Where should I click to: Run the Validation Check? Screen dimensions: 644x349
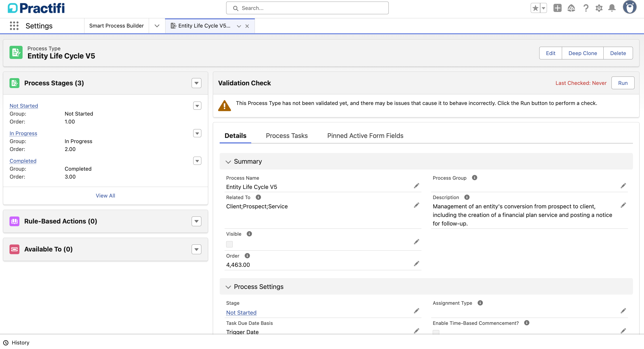tap(623, 83)
